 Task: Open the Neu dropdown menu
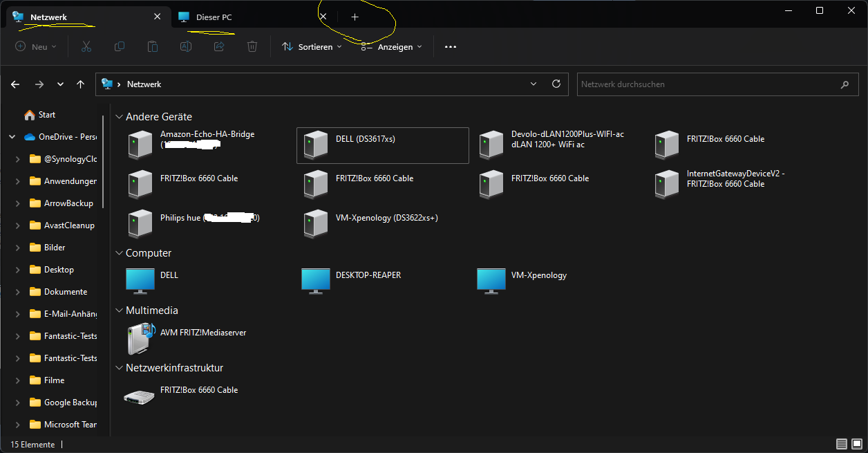[x=36, y=47]
